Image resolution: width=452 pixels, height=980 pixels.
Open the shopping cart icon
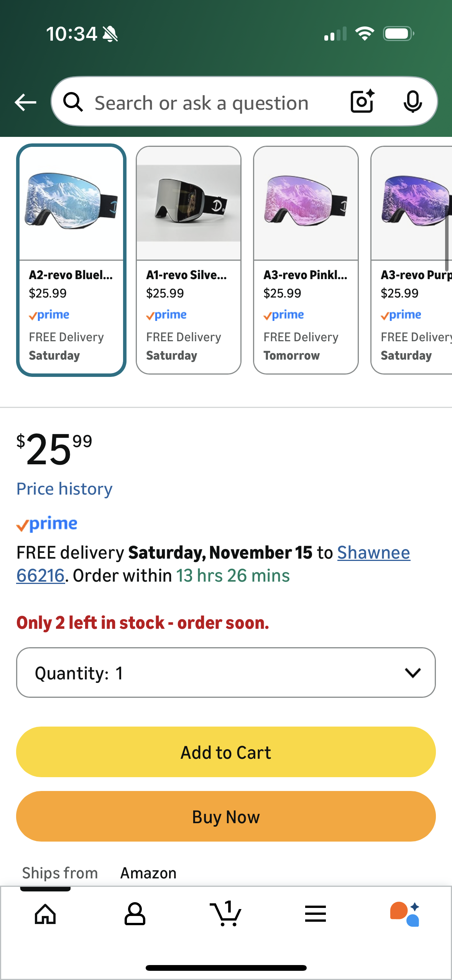(226, 914)
